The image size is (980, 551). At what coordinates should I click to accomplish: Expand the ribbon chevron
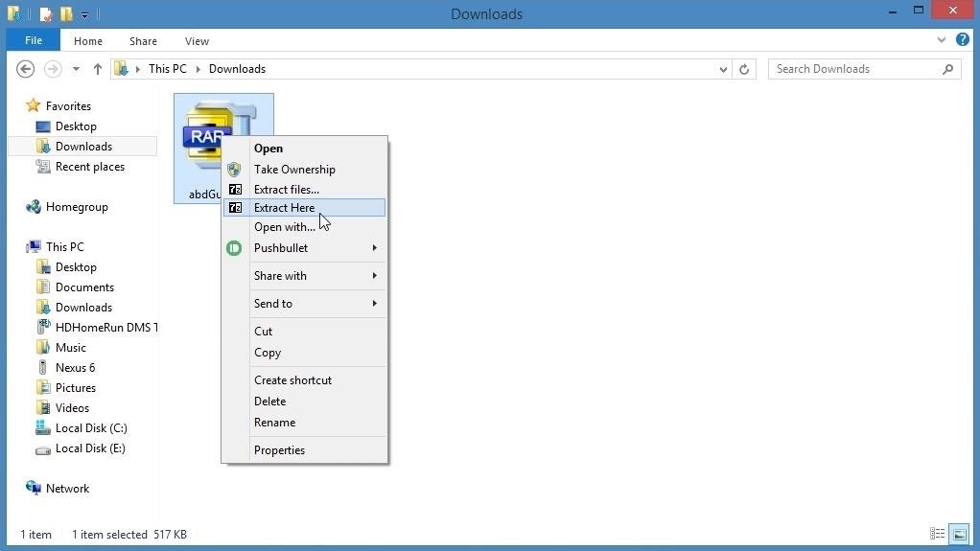coord(942,40)
